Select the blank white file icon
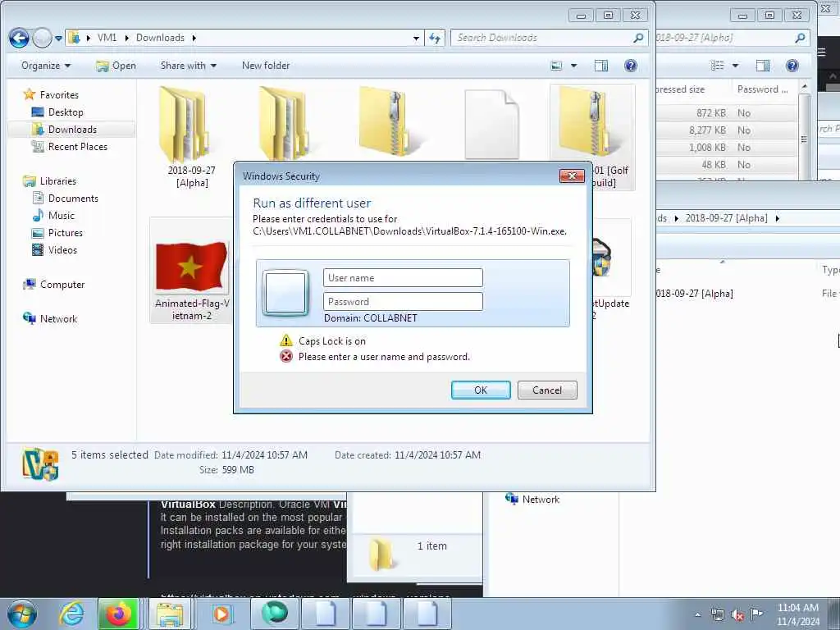 coord(492,125)
